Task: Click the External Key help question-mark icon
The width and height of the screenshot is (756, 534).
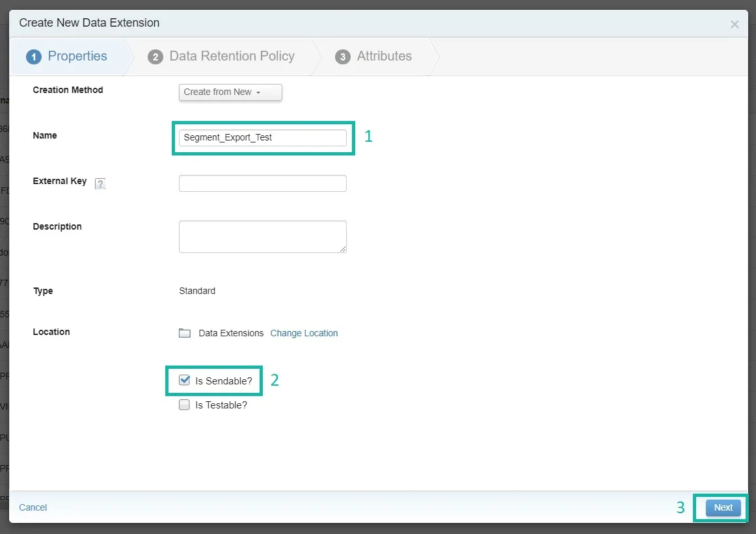Action: [x=100, y=184]
